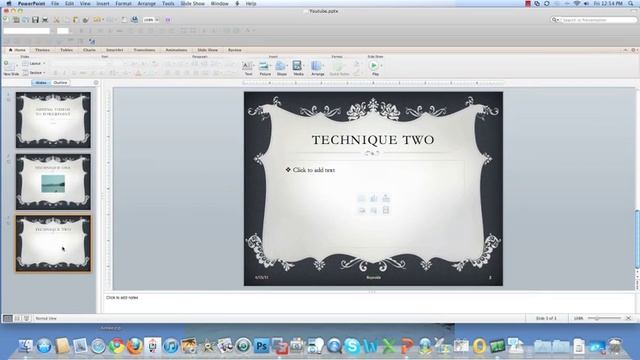Open the ribbon settings gear menu
The width and height of the screenshot is (640, 360).
coord(633,50)
